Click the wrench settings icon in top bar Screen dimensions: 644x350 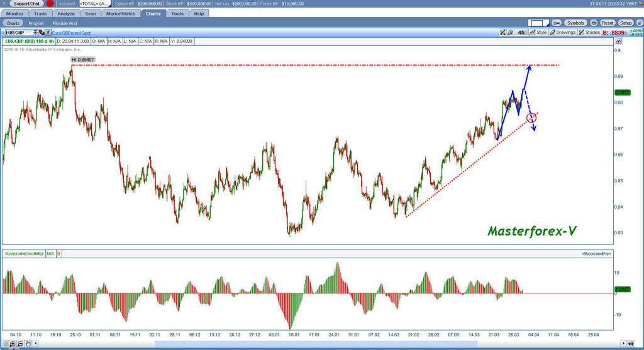[557, 23]
